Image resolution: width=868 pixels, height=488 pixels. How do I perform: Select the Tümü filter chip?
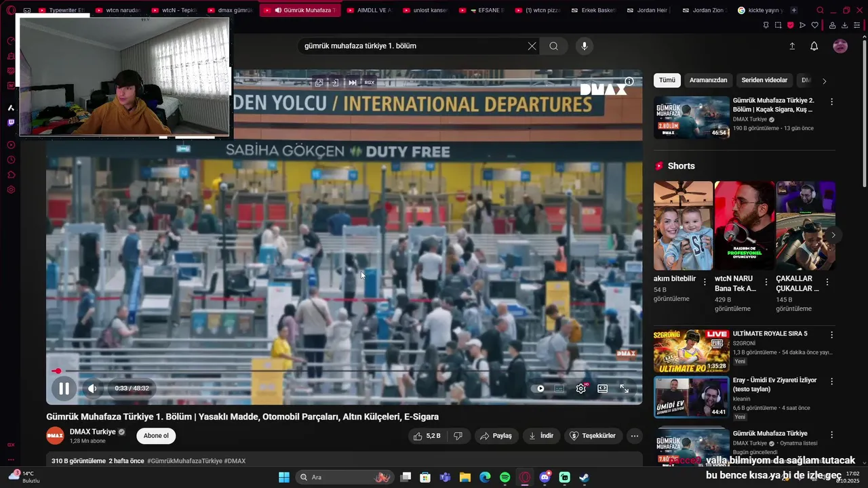[x=667, y=80]
